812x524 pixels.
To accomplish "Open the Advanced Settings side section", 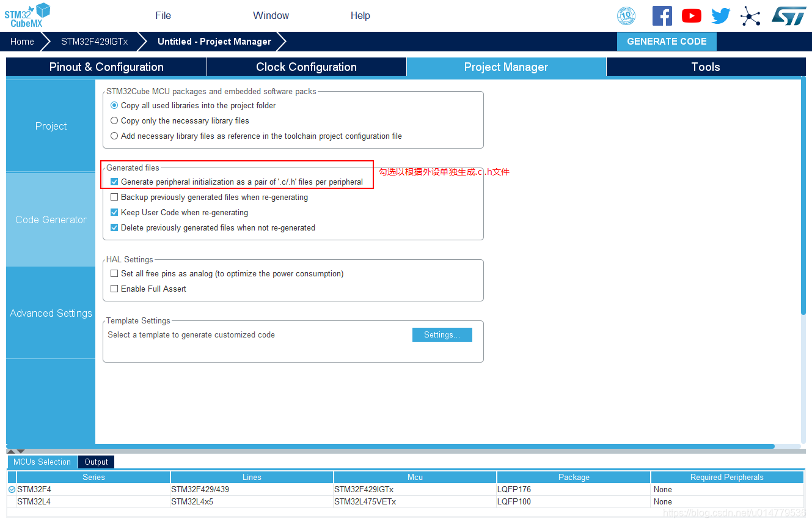I will (51, 313).
